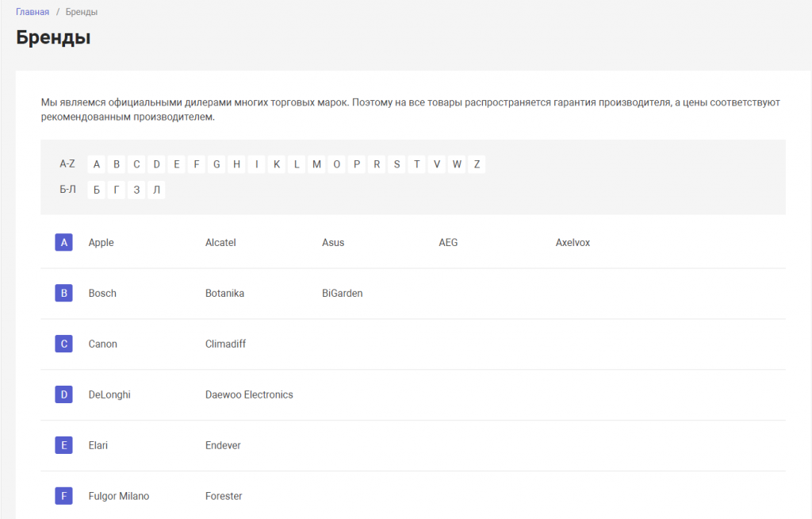Viewport: 812px width, 519px height.
Task: Choose letter W in alphabet filter
Action: [x=457, y=164]
